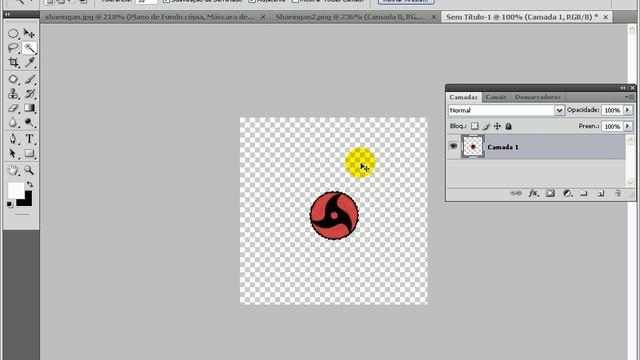Reset to default black and white colors
Screen dimensions: 640x360
pyautogui.click(x=10, y=205)
